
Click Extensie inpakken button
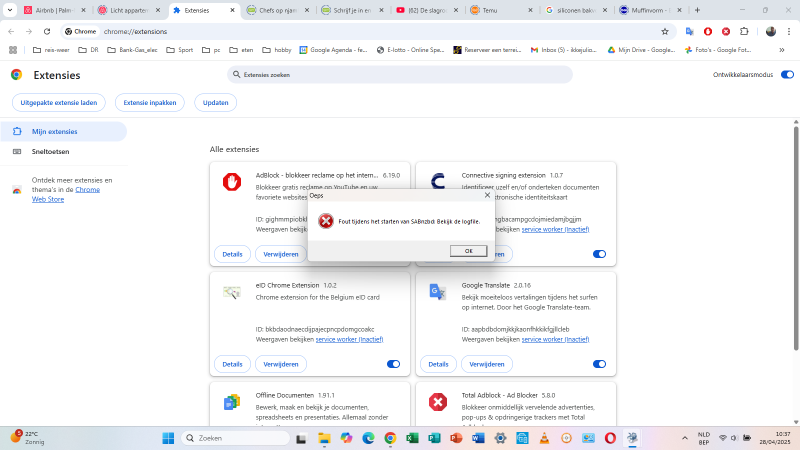(x=149, y=103)
